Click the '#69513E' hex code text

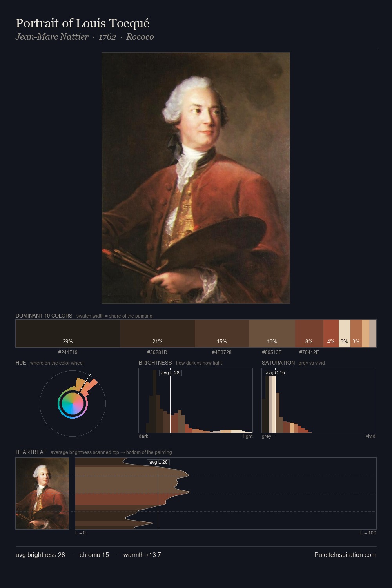(x=272, y=352)
